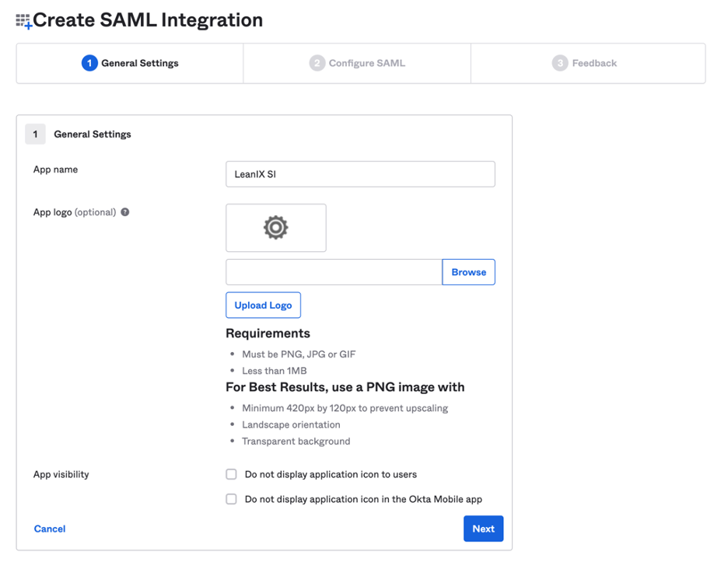Open the General Settings step tab
The width and height of the screenshot is (728, 569).
coord(130,64)
